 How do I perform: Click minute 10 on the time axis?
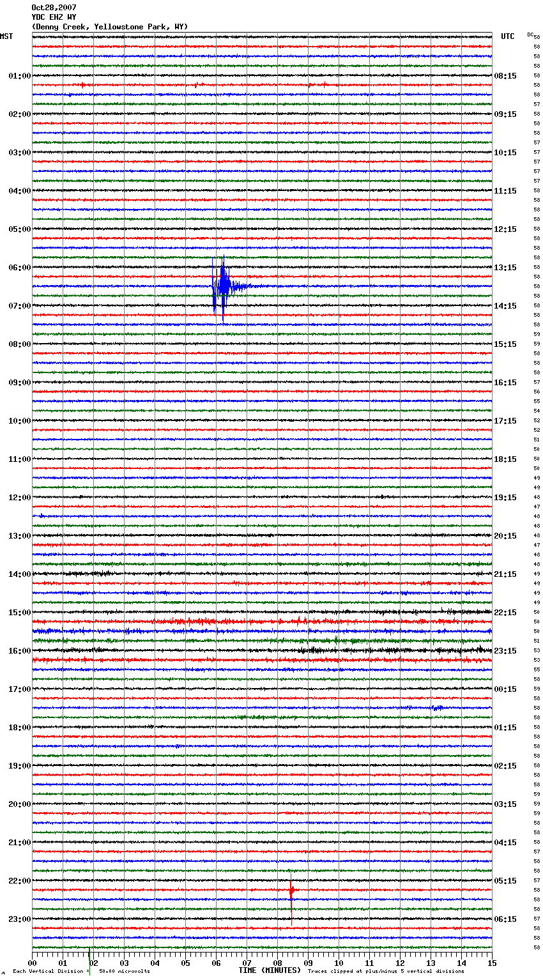click(x=339, y=963)
